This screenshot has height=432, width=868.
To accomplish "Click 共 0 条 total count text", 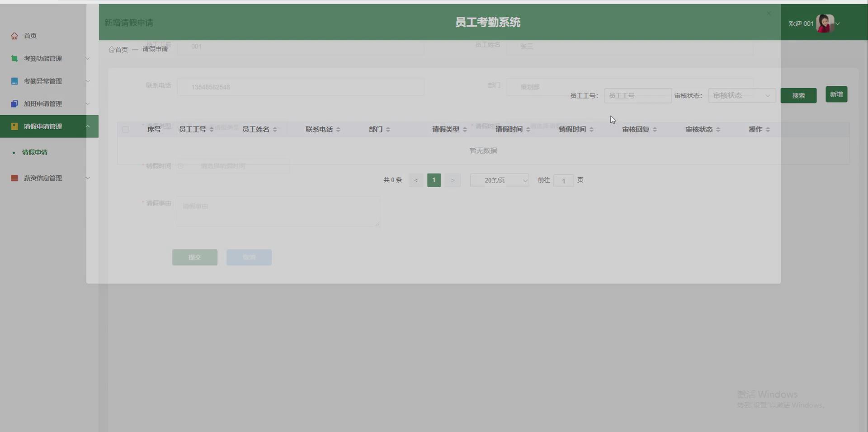I will [x=392, y=180].
